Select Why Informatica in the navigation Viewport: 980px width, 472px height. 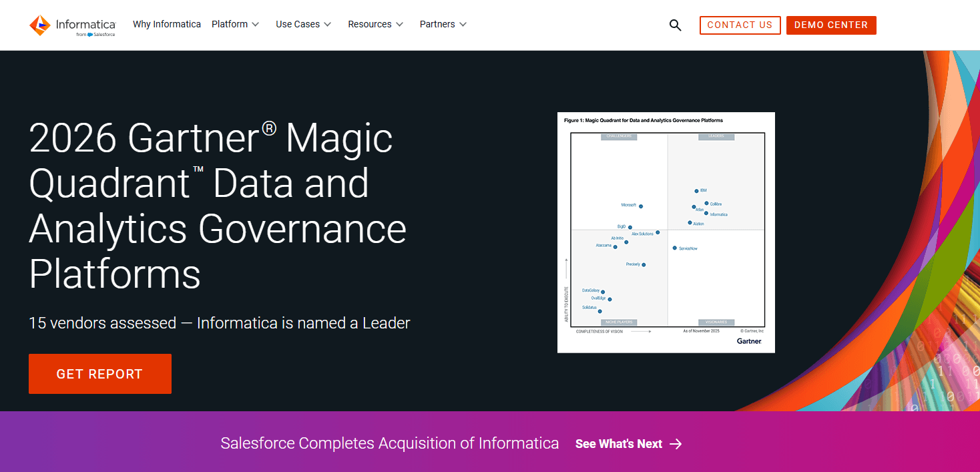[166, 24]
